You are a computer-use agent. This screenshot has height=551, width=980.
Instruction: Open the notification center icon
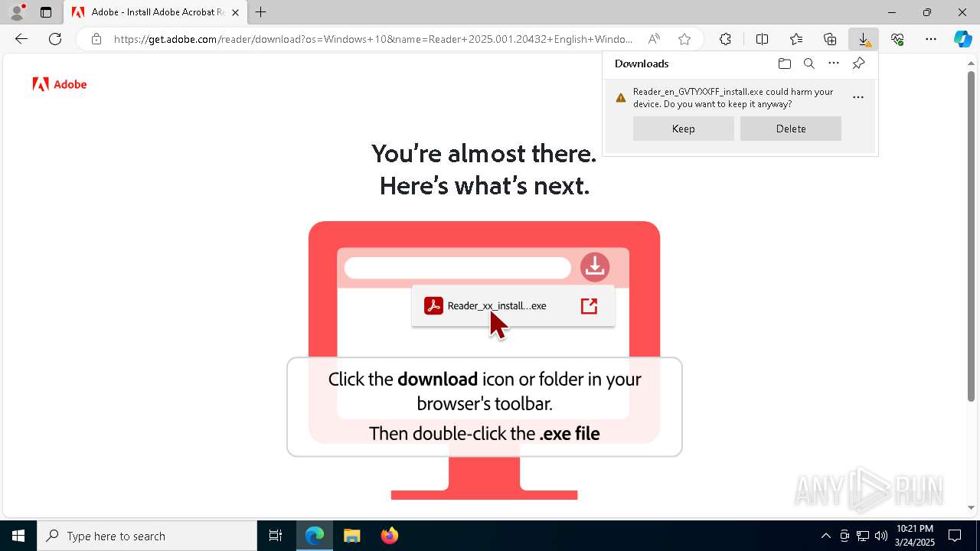point(955,536)
